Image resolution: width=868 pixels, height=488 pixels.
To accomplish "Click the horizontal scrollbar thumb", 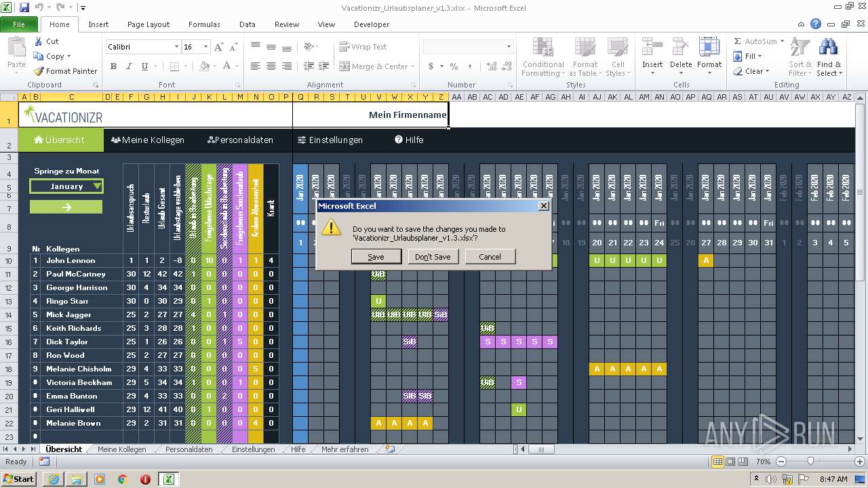I will tap(542, 449).
